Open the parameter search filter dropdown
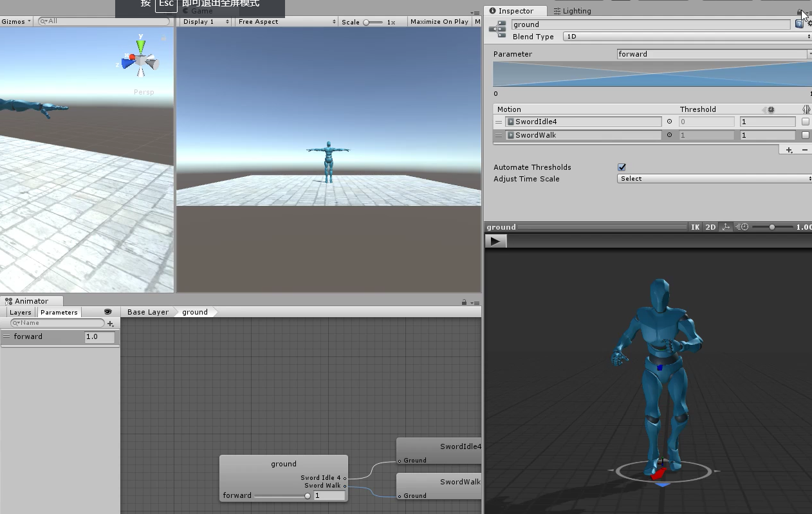 point(16,323)
